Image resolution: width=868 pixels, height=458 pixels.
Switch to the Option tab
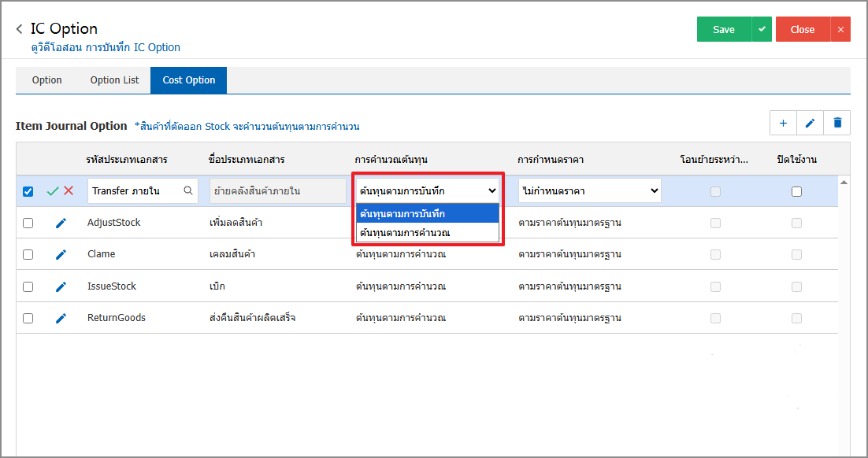[x=46, y=80]
